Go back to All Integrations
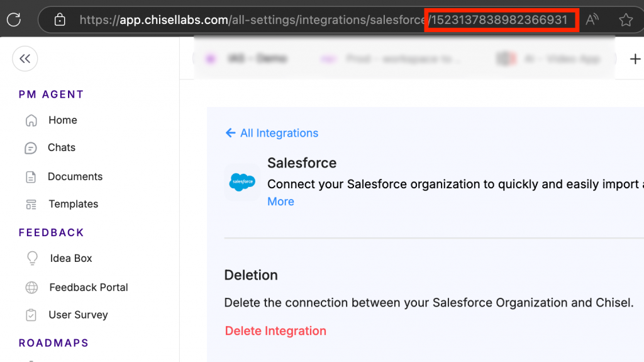Image resolution: width=644 pixels, height=362 pixels. click(x=279, y=133)
